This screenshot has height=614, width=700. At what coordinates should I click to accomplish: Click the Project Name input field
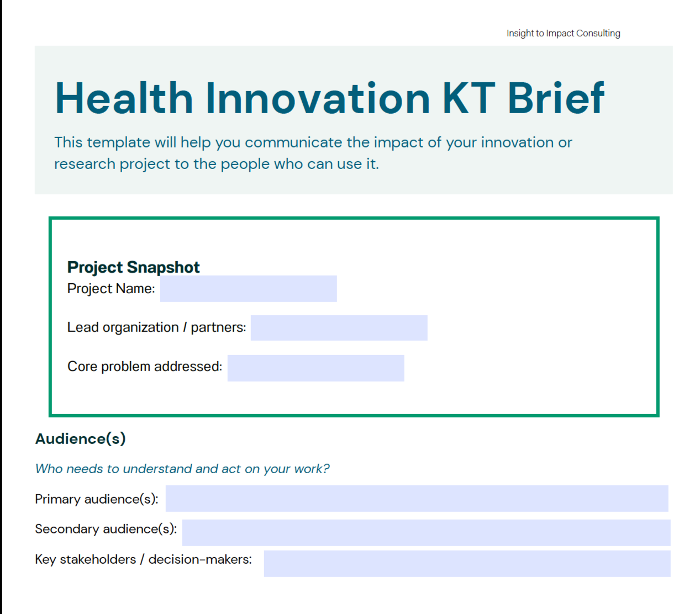pyautogui.click(x=248, y=289)
